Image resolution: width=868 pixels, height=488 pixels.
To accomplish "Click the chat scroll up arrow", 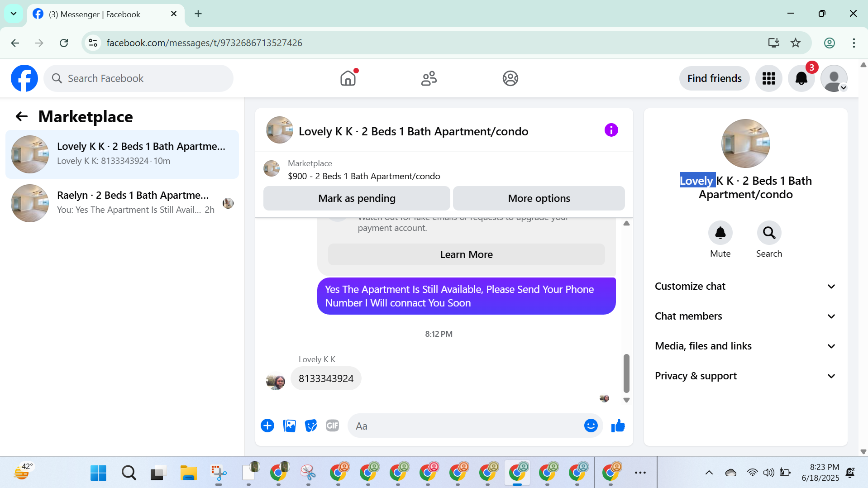I will [x=626, y=223].
